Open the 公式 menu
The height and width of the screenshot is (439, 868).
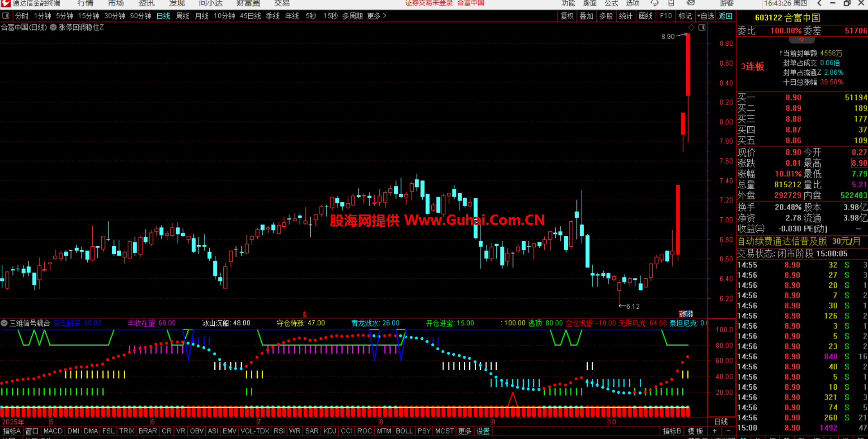coord(611,3)
